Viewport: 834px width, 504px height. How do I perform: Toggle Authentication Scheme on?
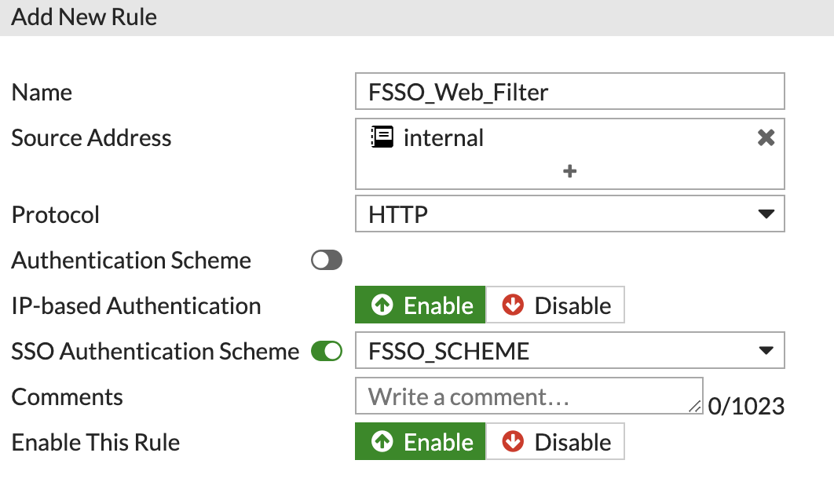pos(326,260)
